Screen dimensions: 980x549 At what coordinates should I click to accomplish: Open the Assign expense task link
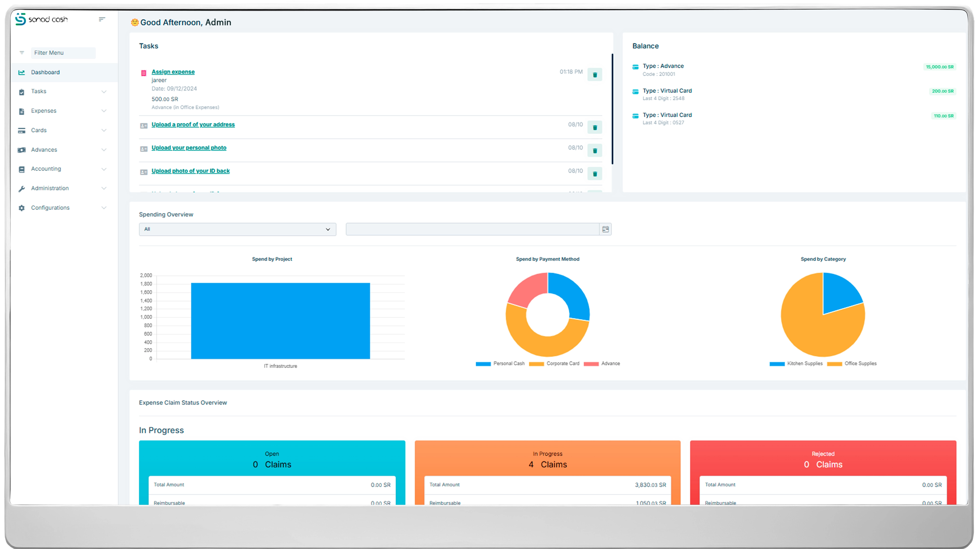pos(173,72)
